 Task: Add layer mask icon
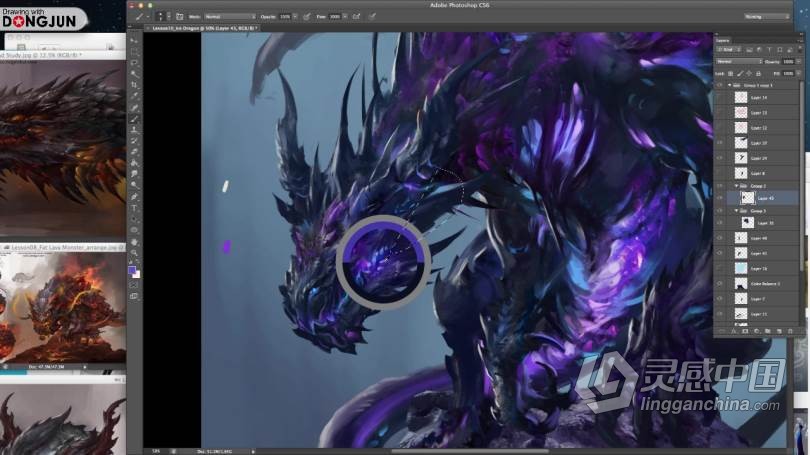(745, 332)
